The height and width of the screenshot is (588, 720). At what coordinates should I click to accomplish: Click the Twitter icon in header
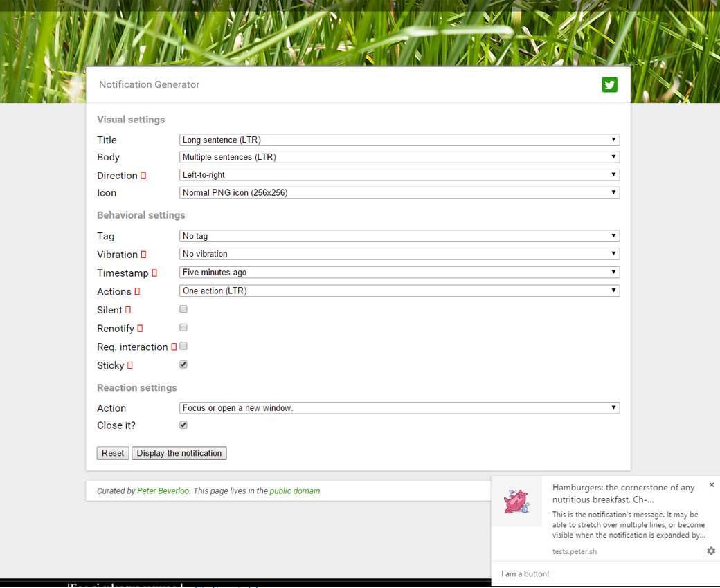coord(609,84)
